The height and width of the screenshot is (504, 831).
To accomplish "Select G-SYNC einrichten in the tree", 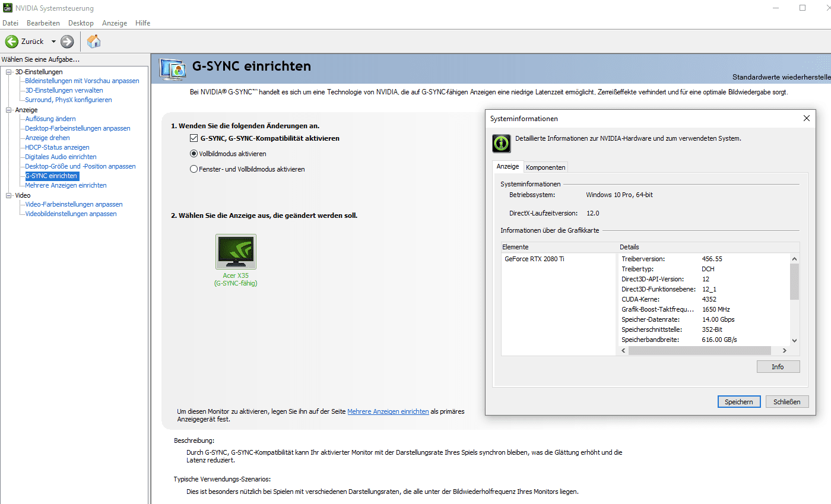I will tap(52, 176).
